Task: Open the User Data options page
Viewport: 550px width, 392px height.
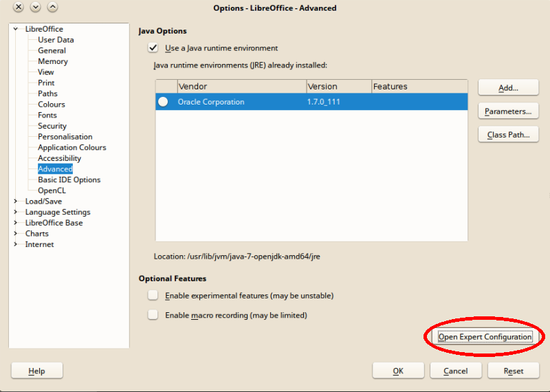Action: [x=56, y=40]
